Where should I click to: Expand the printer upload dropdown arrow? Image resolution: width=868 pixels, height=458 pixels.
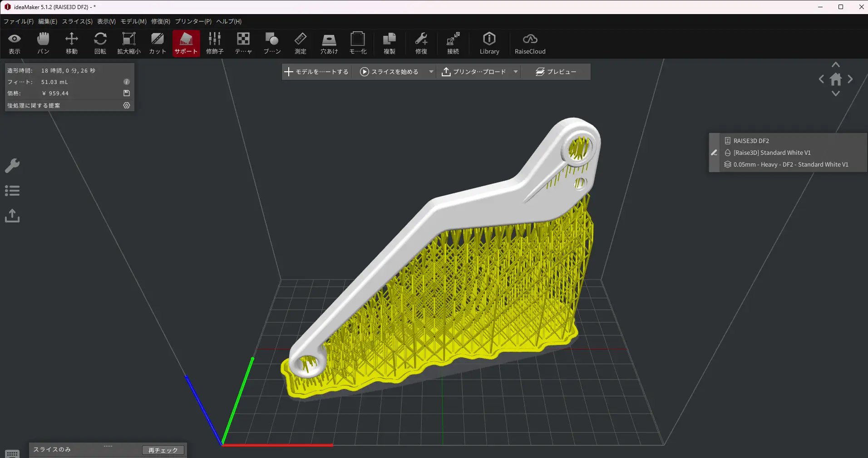click(516, 72)
